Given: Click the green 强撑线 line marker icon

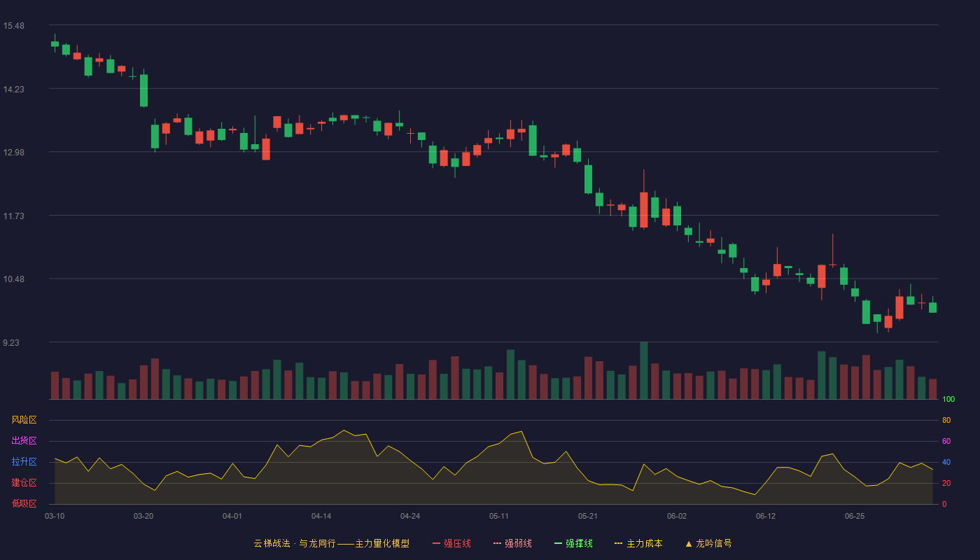Looking at the screenshot, I should click(559, 543).
